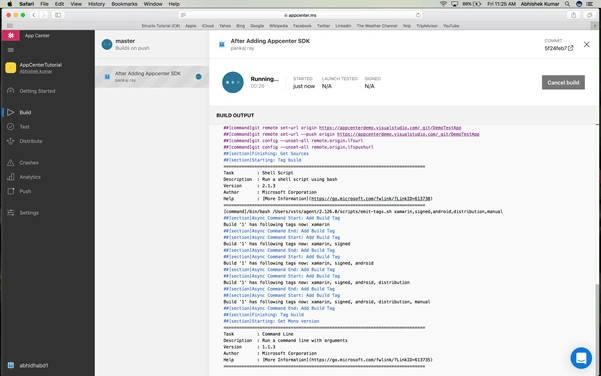The image size is (601, 376).
Task: Click the Running build progress indicator
Action: [233, 82]
